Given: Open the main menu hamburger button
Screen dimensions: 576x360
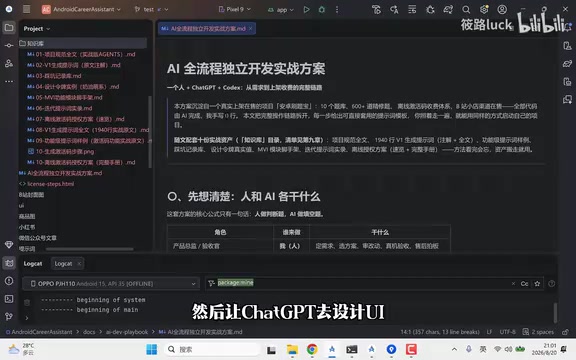Looking at the screenshot, I should (26, 9).
